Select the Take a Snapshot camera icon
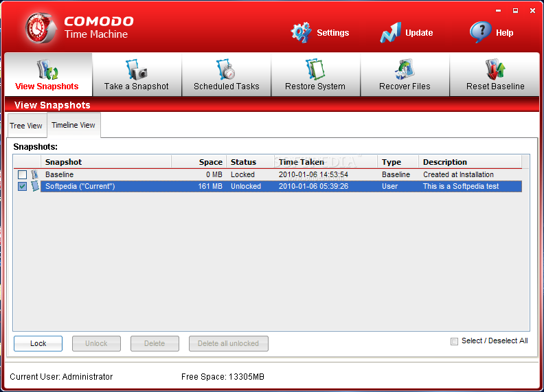The width and height of the screenshot is (544, 392). click(136, 70)
